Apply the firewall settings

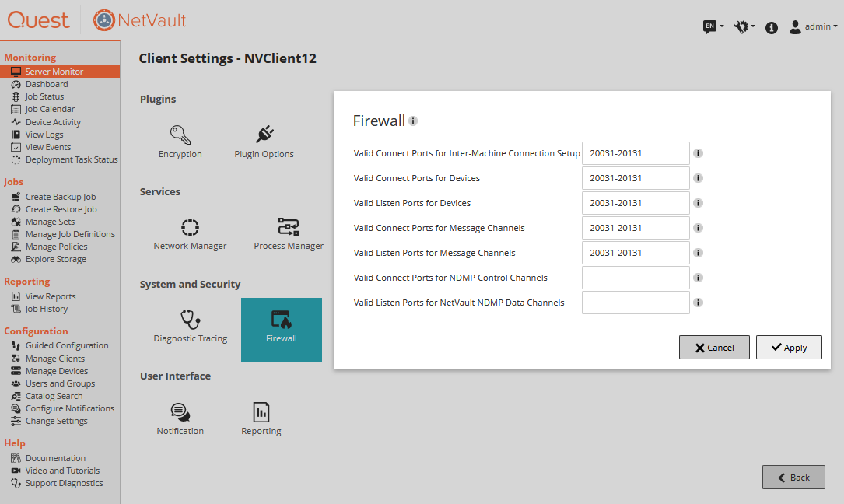(x=789, y=348)
